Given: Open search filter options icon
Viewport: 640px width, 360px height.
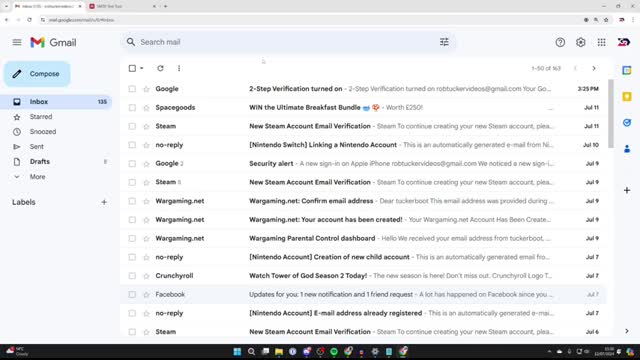Looking at the screenshot, I should click(x=444, y=42).
